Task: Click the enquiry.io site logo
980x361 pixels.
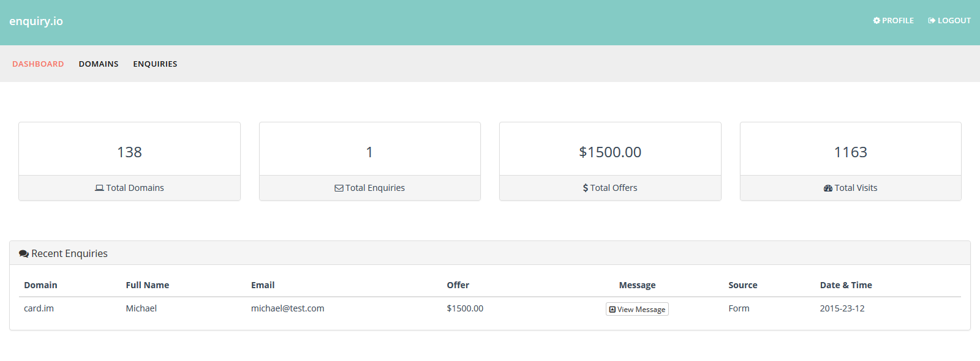Action: tap(36, 21)
